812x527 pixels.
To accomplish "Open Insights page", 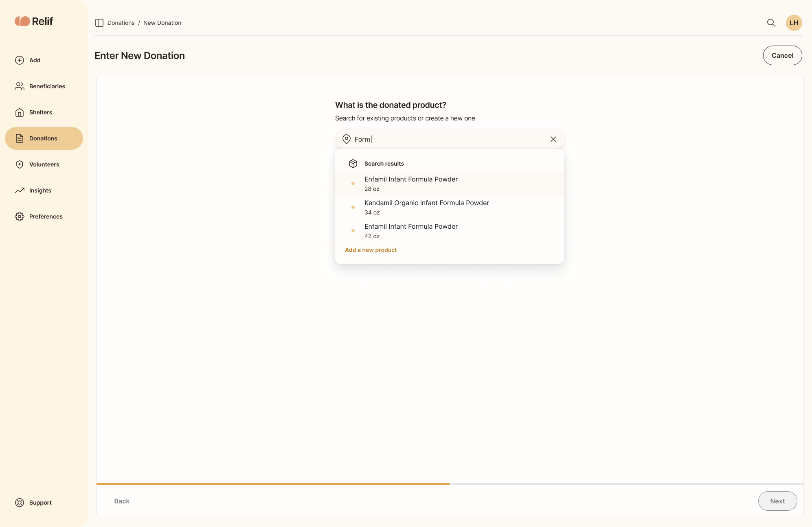I will coord(44,190).
